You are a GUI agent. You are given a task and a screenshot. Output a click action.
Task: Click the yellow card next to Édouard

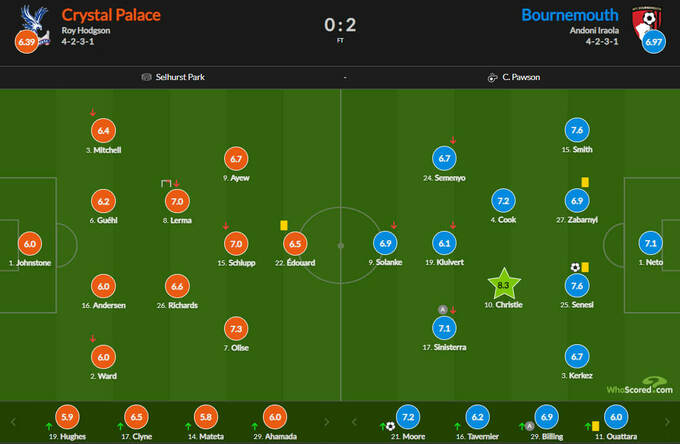click(x=284, y=226)
